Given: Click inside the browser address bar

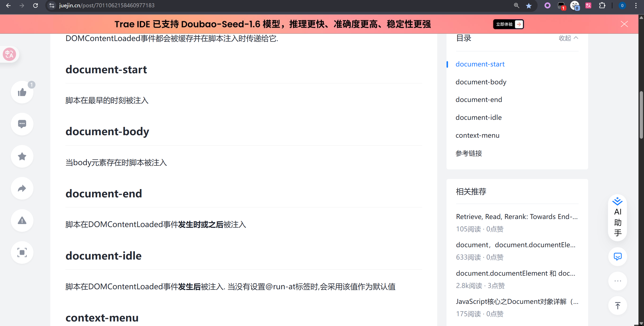Looking at the screenshot, I should [176, 5].
